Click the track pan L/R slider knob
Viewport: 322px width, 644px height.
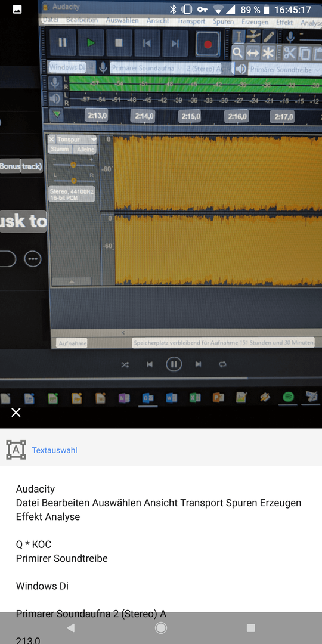(x=74, y=180)
